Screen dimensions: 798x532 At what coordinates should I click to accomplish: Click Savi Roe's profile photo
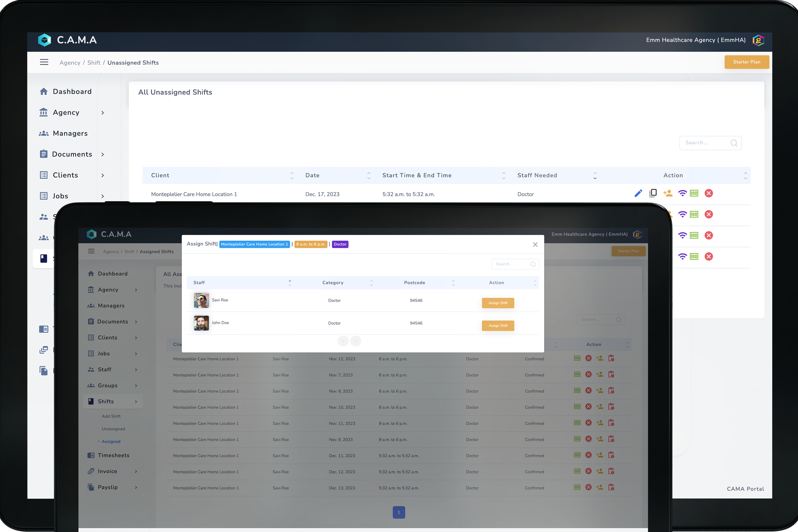[x=201, y=300]
